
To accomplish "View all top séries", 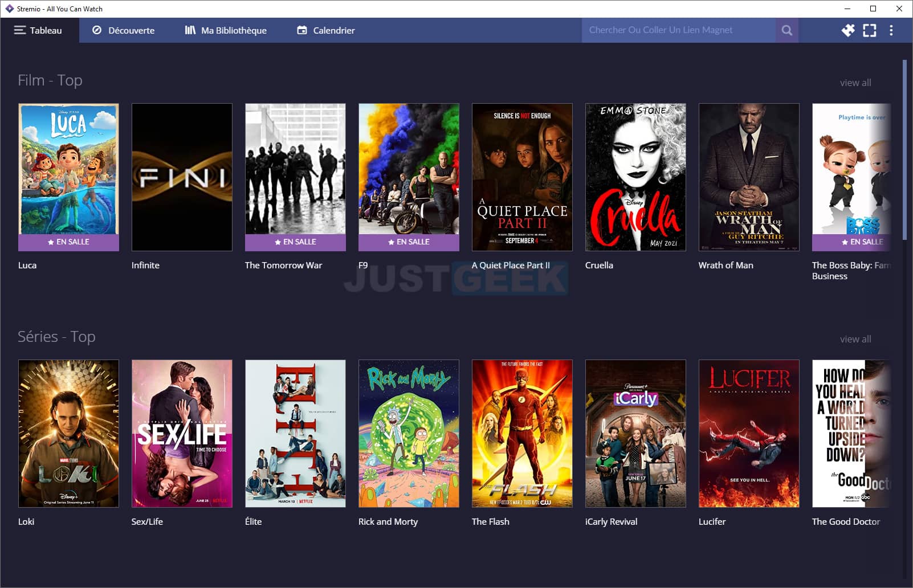I will [x=855, y=339].
